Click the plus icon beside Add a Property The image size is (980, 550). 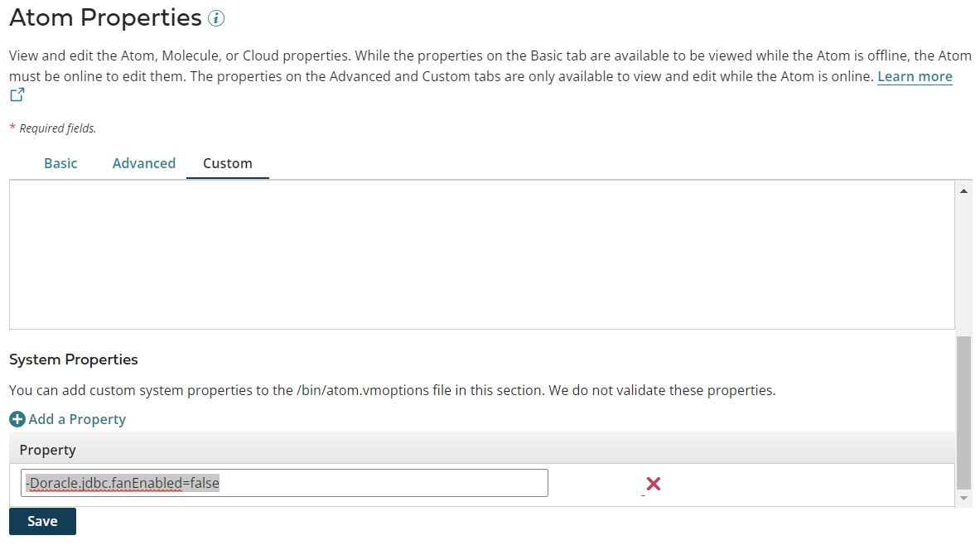click(18, 419)
